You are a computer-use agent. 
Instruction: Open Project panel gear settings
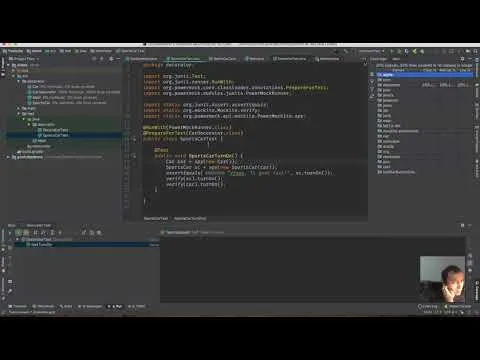point(111,59)
